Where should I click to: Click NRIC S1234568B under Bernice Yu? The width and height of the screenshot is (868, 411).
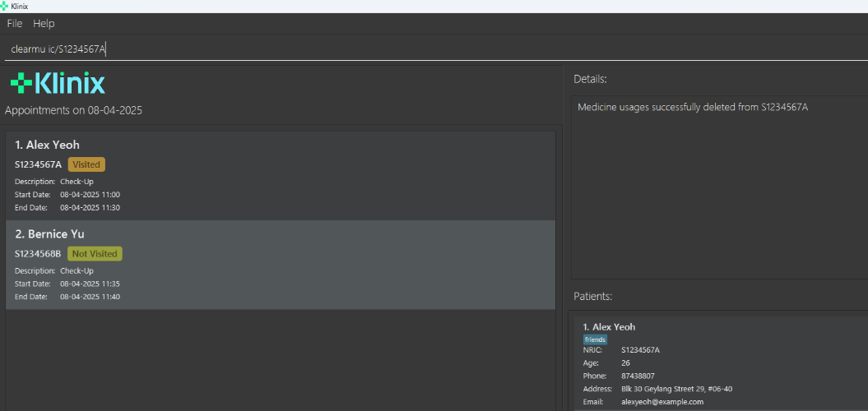(38, 254)
